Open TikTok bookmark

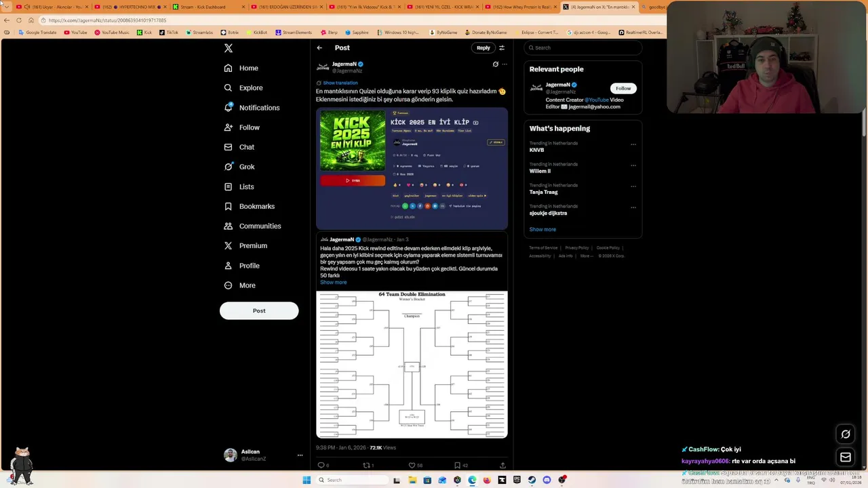(x=169, y=33)
